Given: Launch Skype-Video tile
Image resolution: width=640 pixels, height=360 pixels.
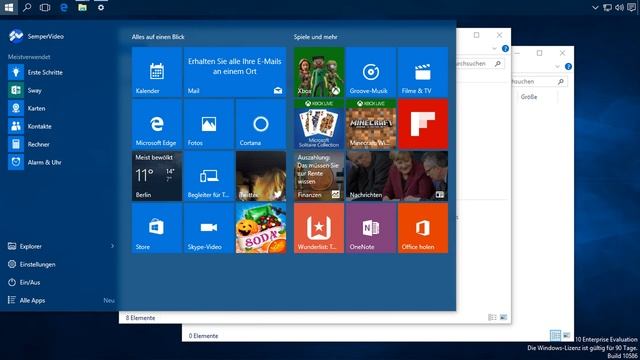Looking at the screenshot, I should coord(209,228).
